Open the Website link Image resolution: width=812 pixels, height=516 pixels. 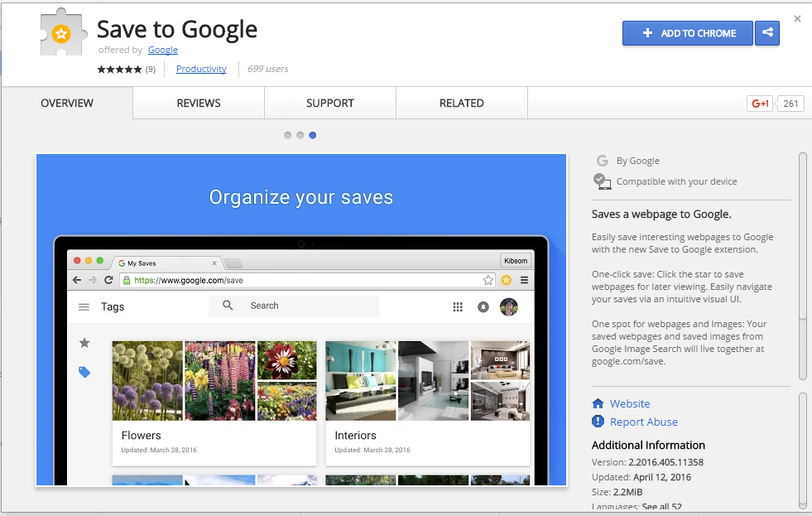(630, 403)
